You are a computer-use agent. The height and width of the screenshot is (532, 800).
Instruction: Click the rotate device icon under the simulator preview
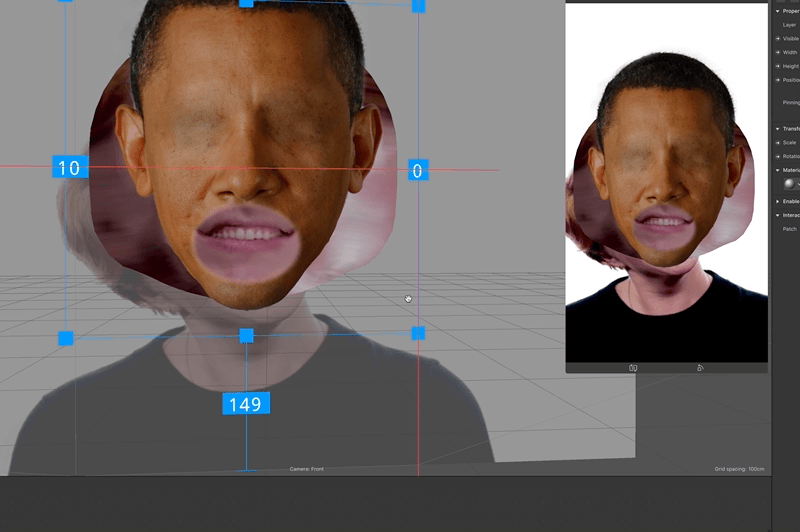(x=700, y=368)
